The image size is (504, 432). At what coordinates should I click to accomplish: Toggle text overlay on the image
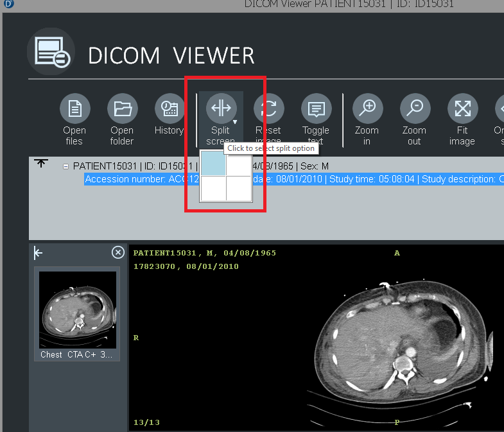click(316, 109)
